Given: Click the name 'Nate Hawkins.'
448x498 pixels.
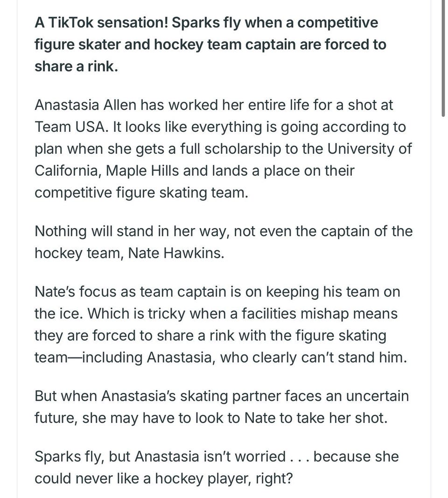Looking at the screenshot, I should click(x=176, y=253).
